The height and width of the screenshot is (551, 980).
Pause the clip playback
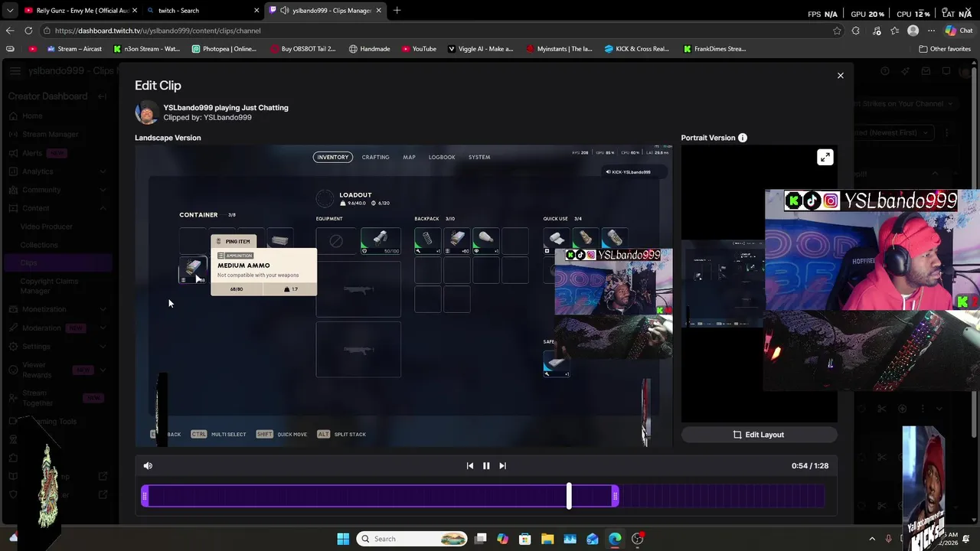486,465
